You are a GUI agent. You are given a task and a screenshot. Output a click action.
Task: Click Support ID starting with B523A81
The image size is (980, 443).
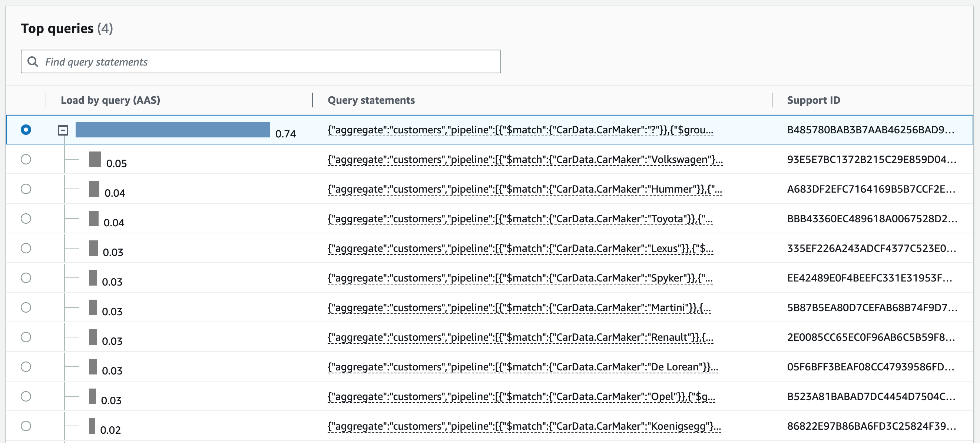click(870, 397)
